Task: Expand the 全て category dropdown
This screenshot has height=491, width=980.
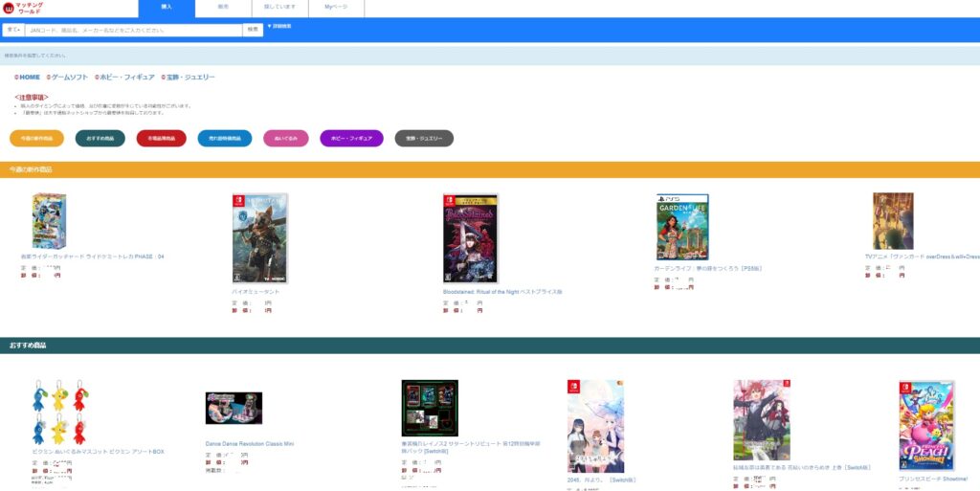Action: click(12, 30)
